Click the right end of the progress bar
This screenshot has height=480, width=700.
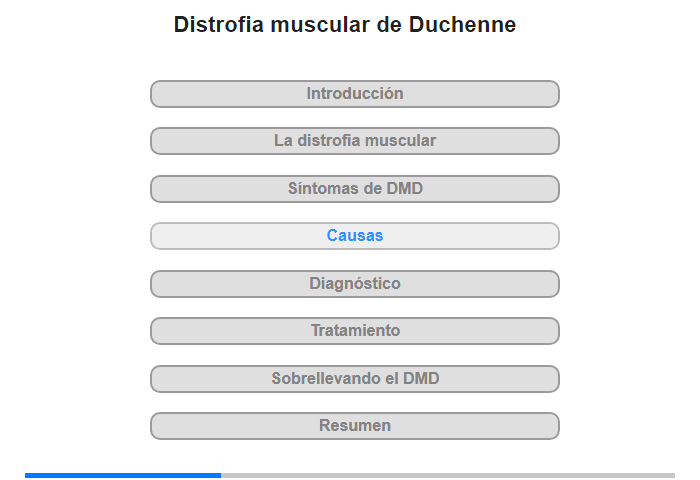point(672,476)
